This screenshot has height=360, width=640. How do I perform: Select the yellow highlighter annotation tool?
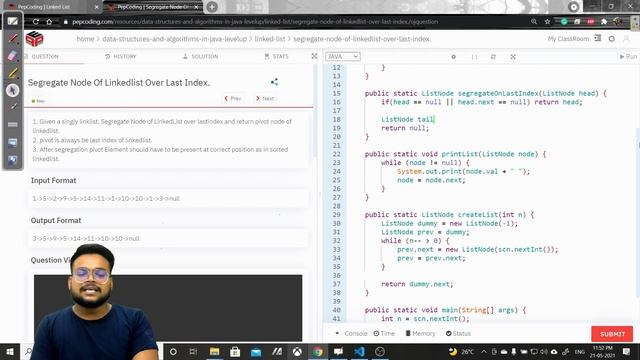point(13,73)
